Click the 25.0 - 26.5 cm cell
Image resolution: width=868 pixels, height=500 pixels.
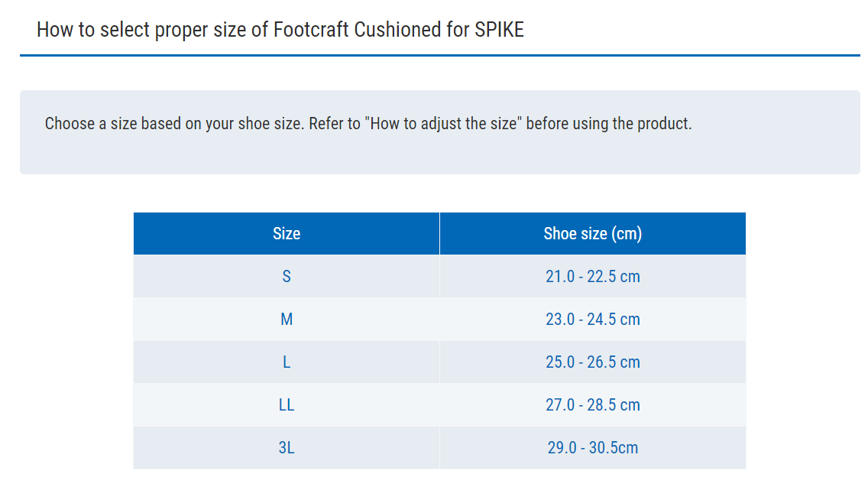point(592,362)
